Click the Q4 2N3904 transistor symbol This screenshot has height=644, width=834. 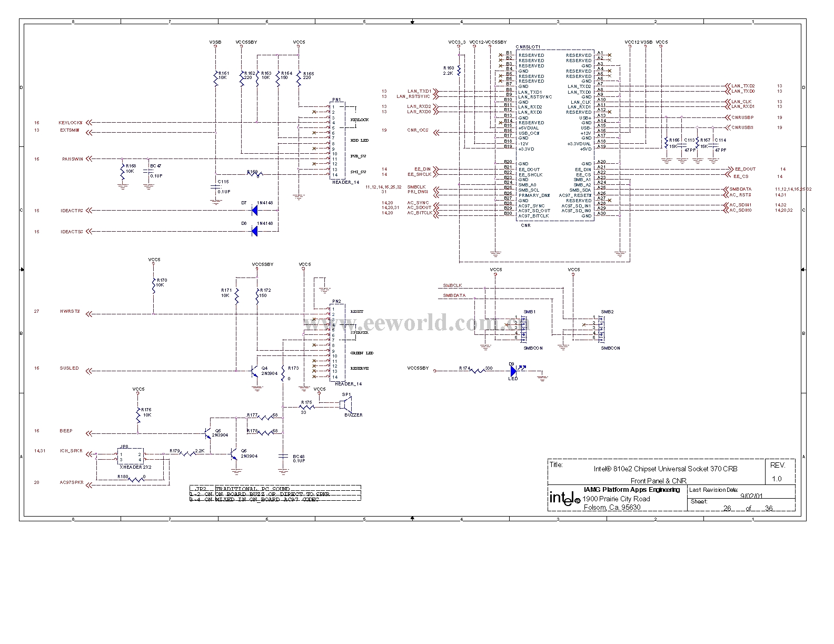254,371
